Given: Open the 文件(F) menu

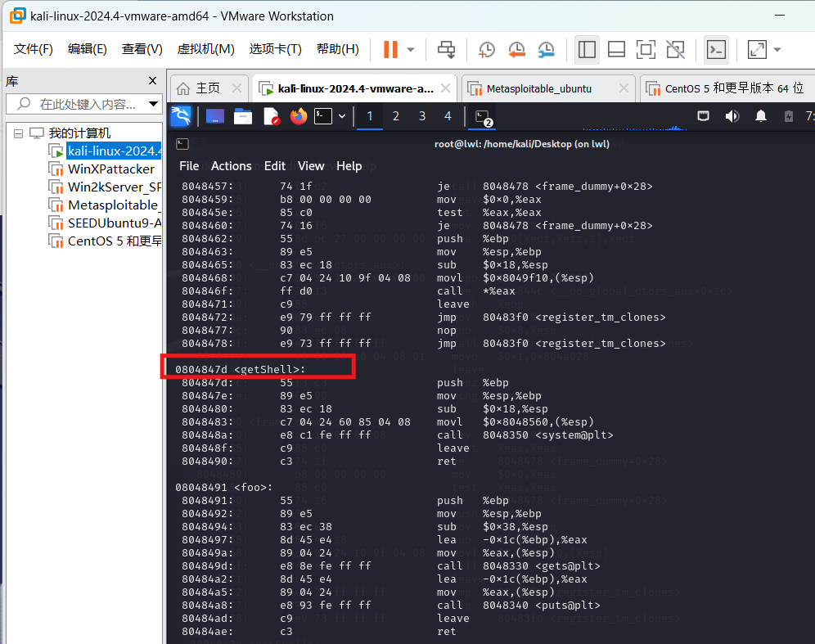Looking at the screenshot, I should 34,49.
